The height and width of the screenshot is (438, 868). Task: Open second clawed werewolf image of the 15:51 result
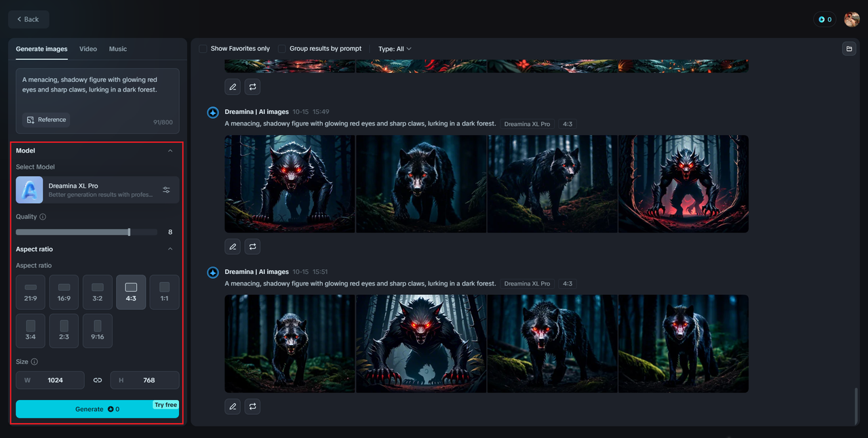(x=421, y=344)
